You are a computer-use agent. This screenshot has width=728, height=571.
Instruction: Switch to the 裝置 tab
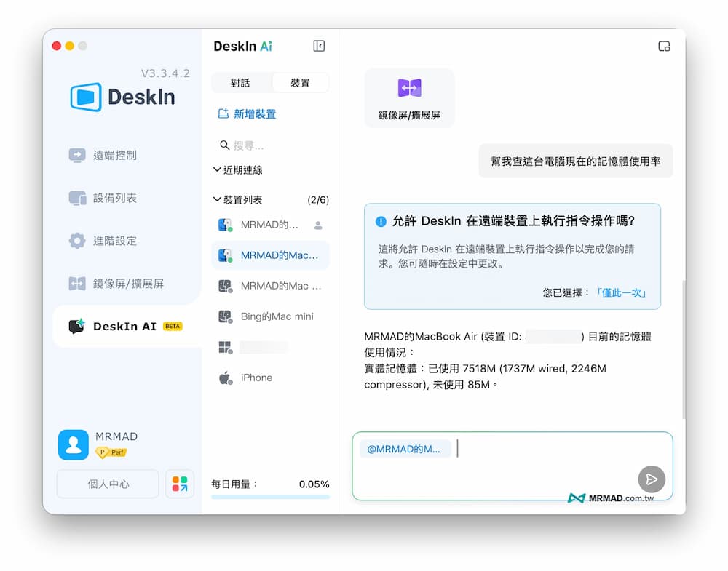click(x=300, y=82)
